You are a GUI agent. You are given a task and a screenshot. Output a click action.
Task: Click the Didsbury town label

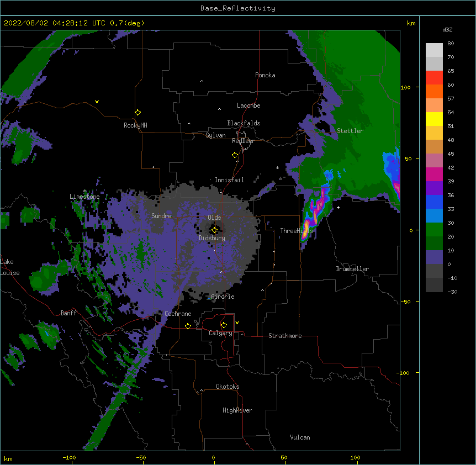212,238
